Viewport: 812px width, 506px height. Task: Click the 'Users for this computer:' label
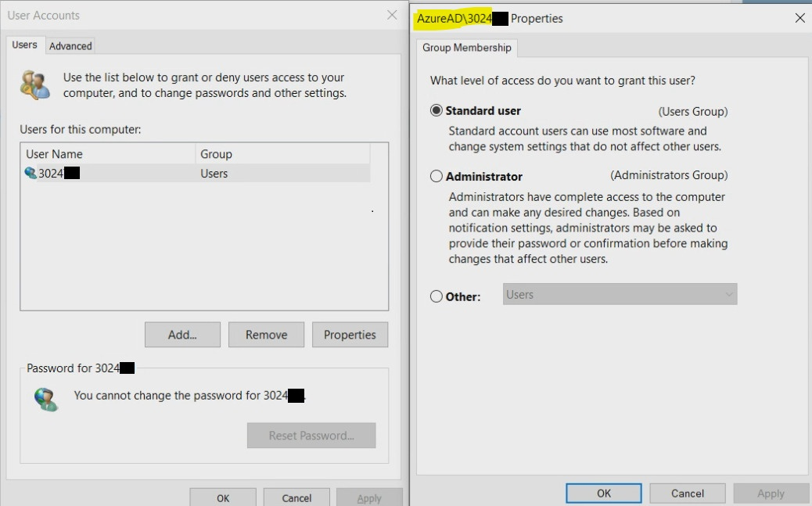tap(81, 130)
